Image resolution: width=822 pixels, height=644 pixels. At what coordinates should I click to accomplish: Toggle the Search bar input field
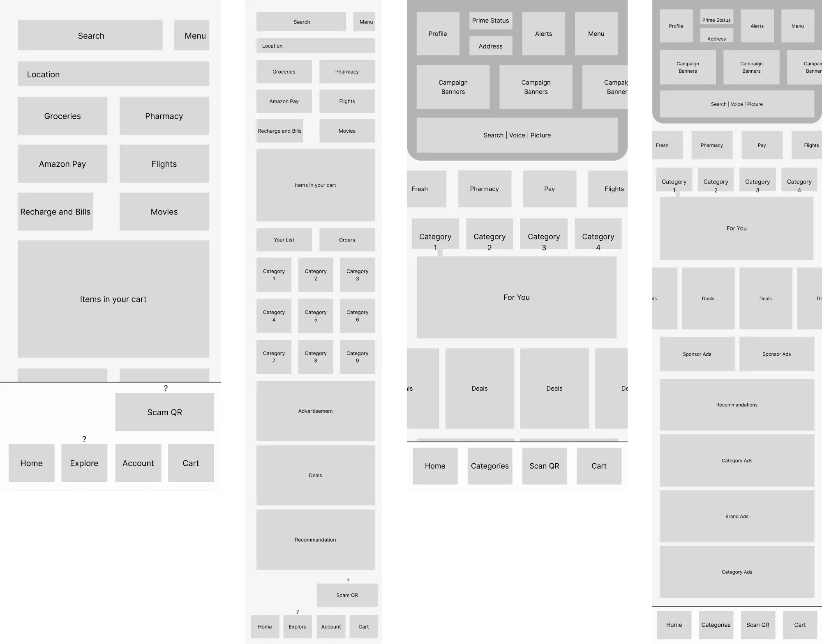tap(90, 35)
